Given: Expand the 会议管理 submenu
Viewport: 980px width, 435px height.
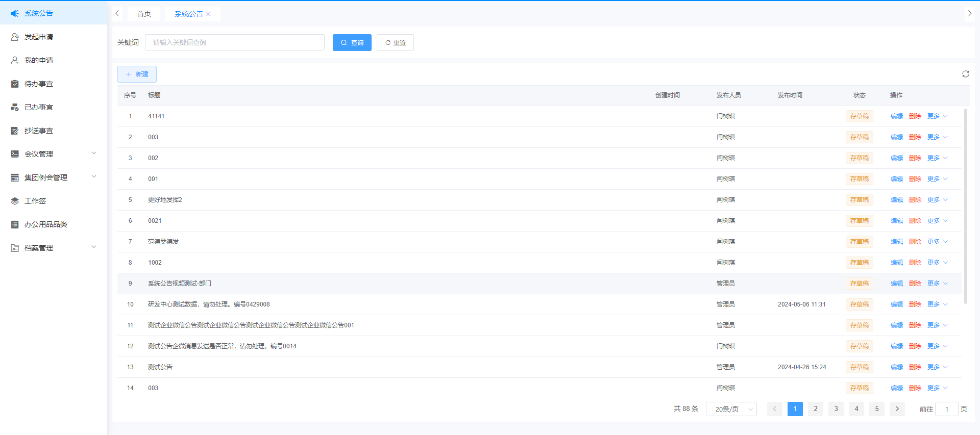Looking at the screenshot, I should (x=54, y=154).
